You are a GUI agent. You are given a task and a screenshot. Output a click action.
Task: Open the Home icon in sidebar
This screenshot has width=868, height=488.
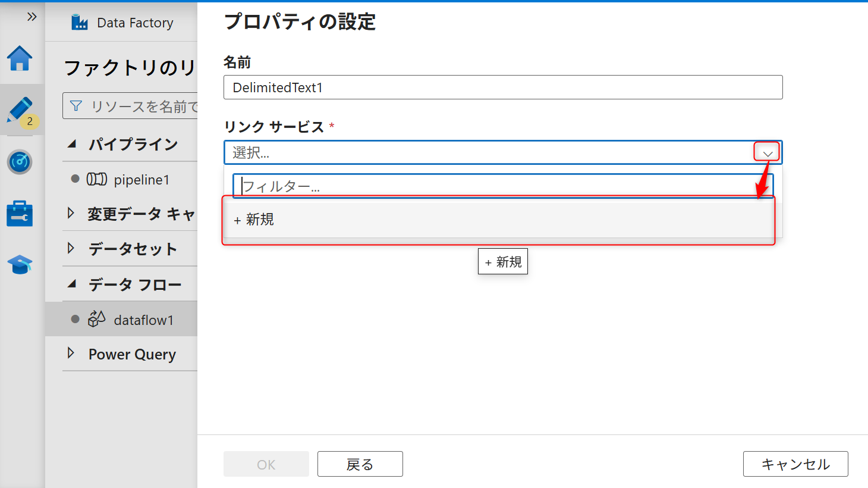tap(20, 58)
